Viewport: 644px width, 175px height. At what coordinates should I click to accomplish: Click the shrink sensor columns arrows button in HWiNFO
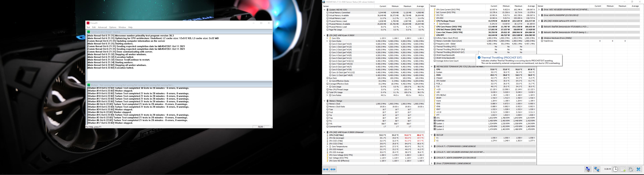(333, 169)
